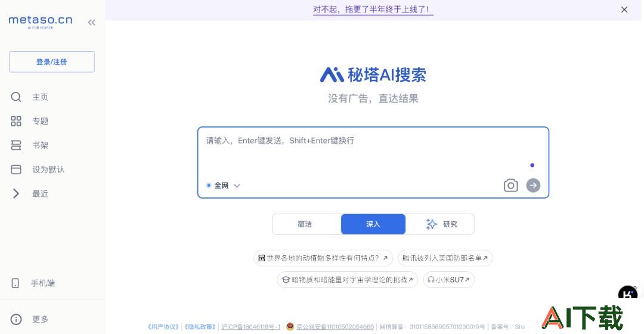Click the purple dot indicator in input box

(x=532, y=165)
